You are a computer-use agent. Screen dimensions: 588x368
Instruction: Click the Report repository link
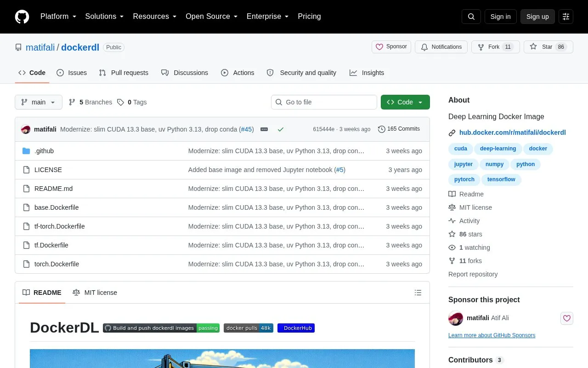473,274
